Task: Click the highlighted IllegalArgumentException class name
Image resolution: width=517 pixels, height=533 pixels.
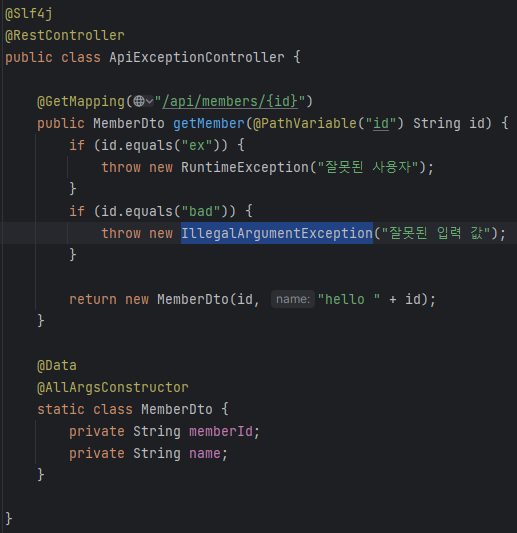Action: [x=277, y=233]
